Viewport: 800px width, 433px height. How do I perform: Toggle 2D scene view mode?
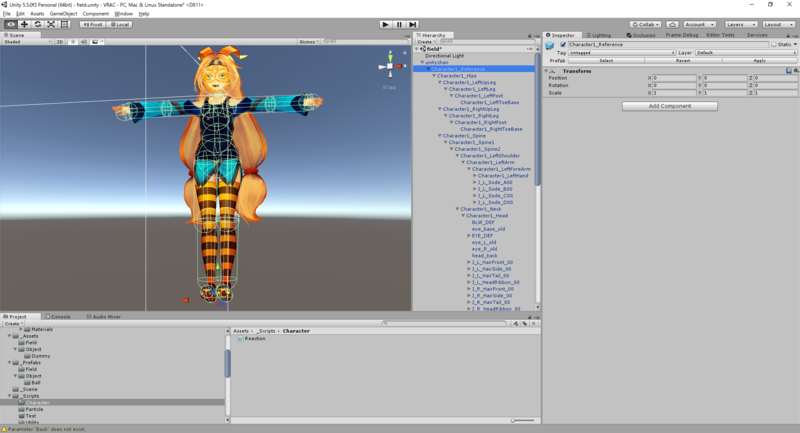tap(60, 41)
